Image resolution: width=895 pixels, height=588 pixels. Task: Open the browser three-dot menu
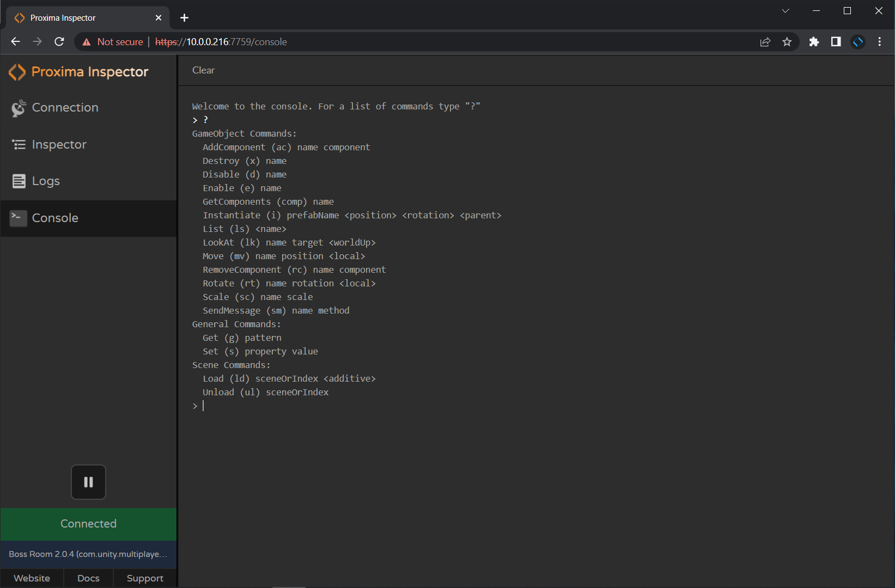click(x=879, y=41)
